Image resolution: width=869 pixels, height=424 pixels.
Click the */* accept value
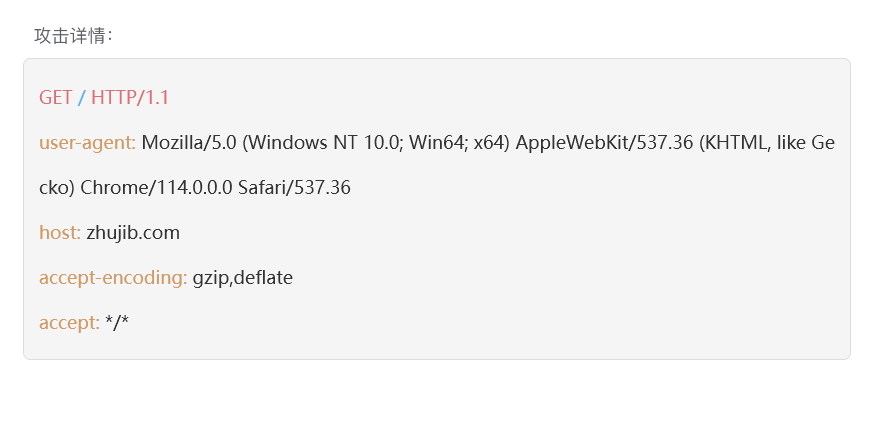coord(117,323)
